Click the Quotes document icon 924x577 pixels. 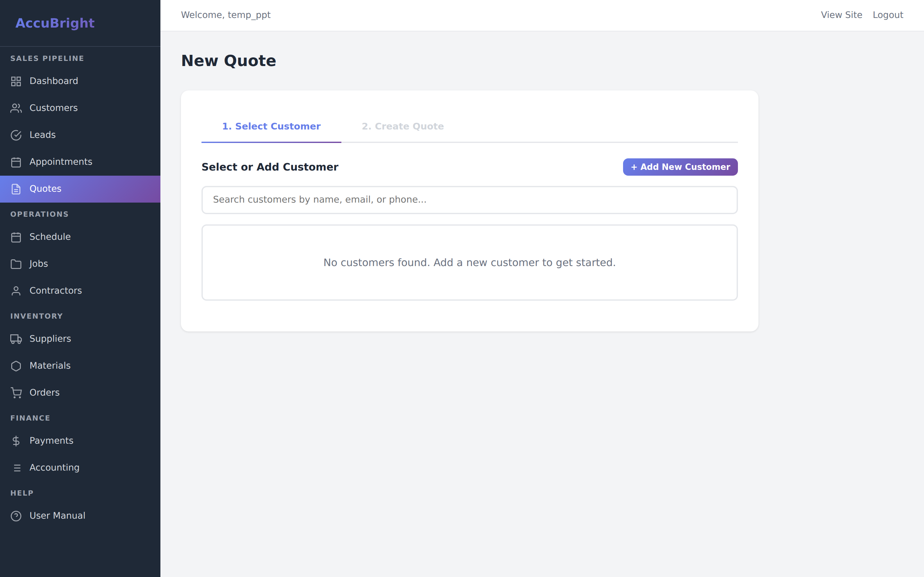[x=16, y=189]
